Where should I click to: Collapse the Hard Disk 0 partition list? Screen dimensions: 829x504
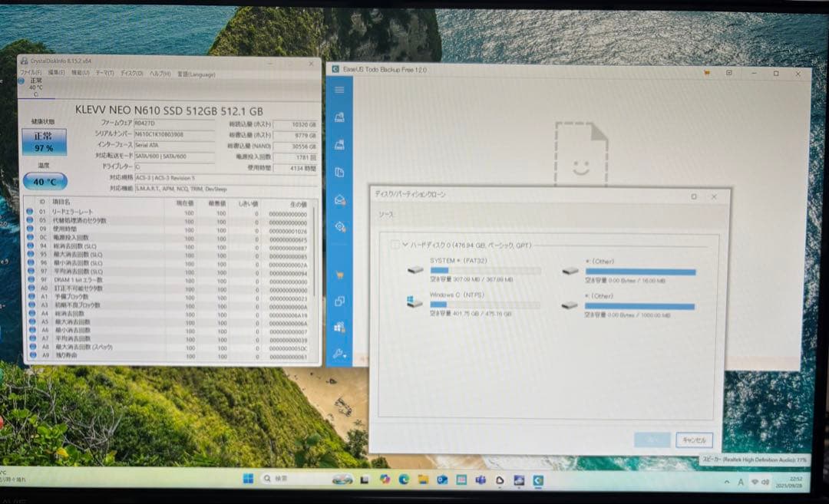405,244
